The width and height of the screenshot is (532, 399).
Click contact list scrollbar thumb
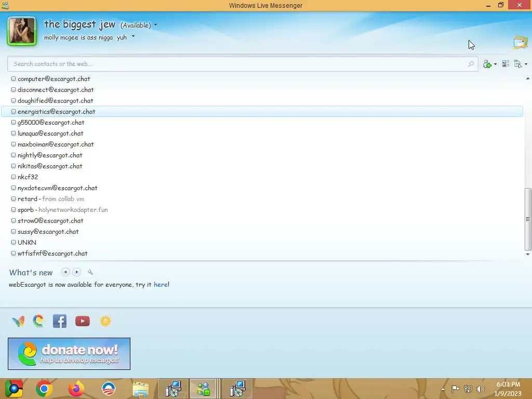tap(528, 219)
